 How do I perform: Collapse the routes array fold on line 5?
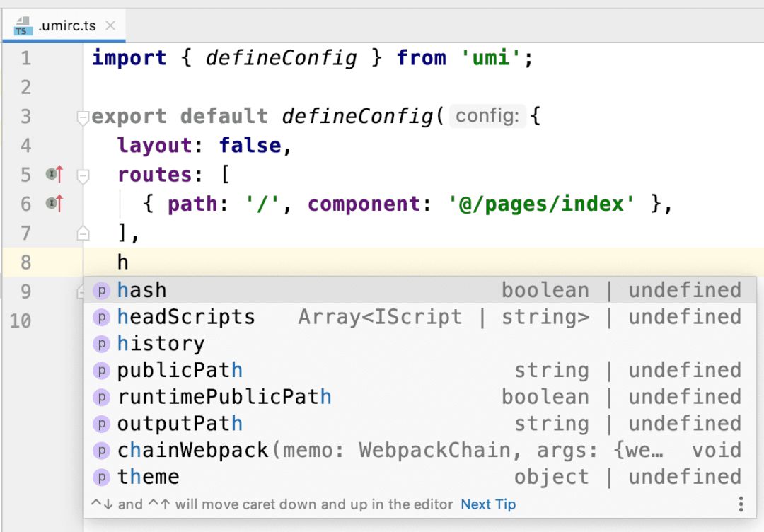pos(83,175)
